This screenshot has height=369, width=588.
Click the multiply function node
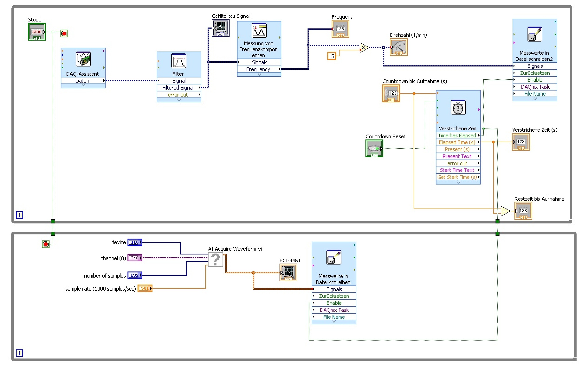[x=364, y=48]
